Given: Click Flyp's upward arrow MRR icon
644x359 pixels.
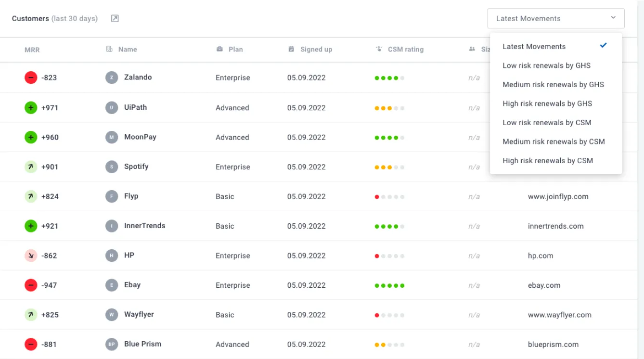Looking at the screenshot, I should tap(31, 196).
